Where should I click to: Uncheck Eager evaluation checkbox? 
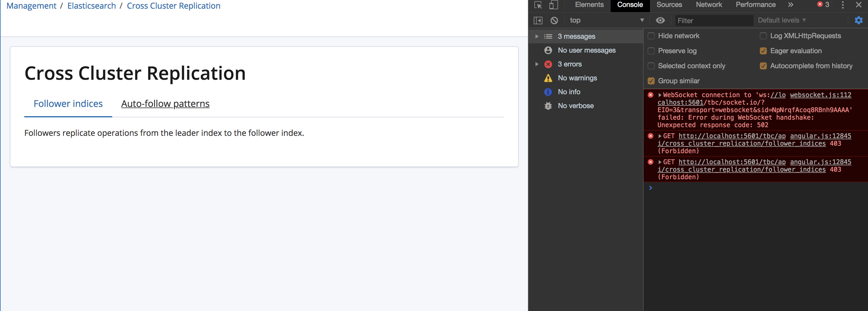763,51
